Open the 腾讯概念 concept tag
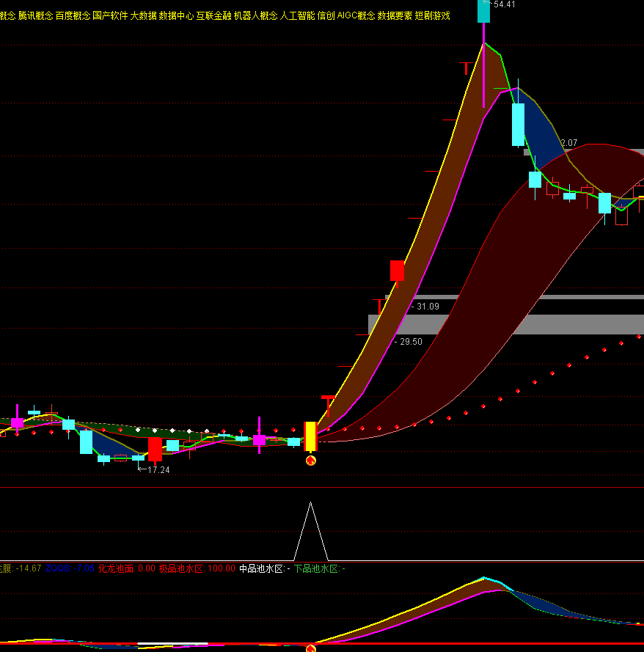Image resolution: width=644 pixels, height=652 pixels. pyautogui.click(x=35, y=15)
